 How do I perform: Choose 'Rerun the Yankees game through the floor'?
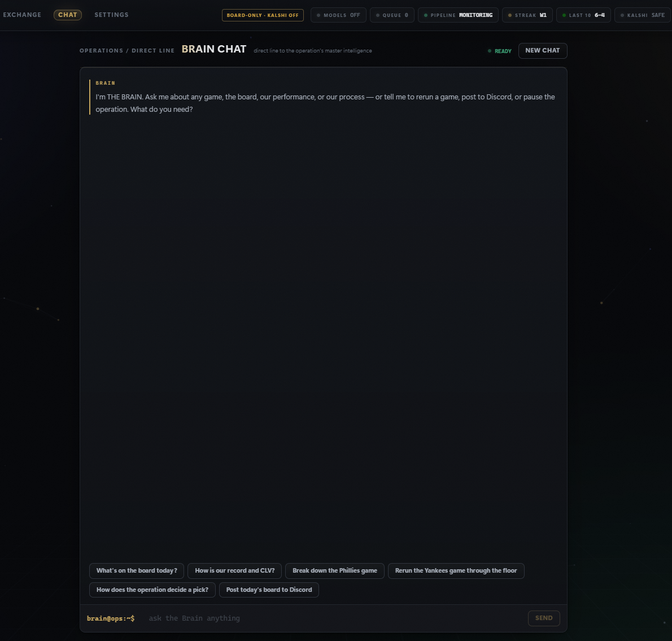point(456,571)
